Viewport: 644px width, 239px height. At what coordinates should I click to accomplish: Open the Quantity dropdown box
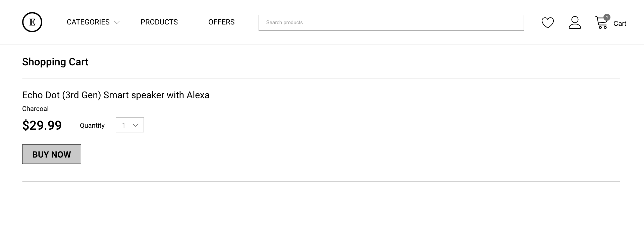(130, 125)
